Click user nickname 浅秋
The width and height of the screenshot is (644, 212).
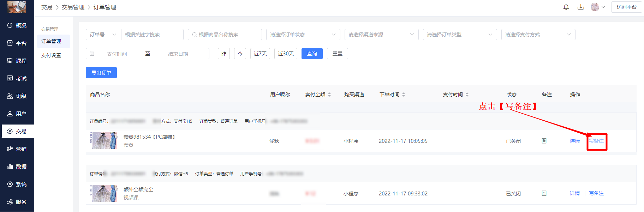point(274,141)
